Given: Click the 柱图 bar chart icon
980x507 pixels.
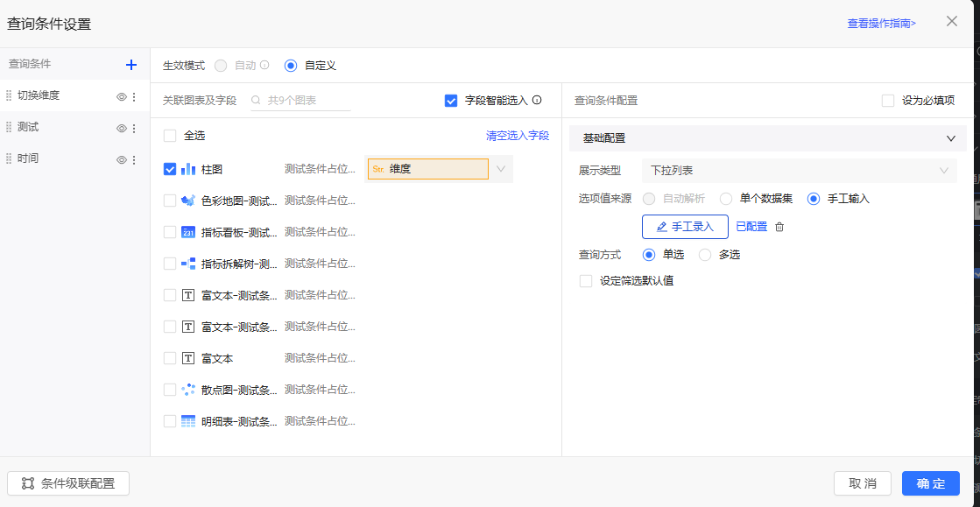Looking at the screenshot, I should 188,169.
